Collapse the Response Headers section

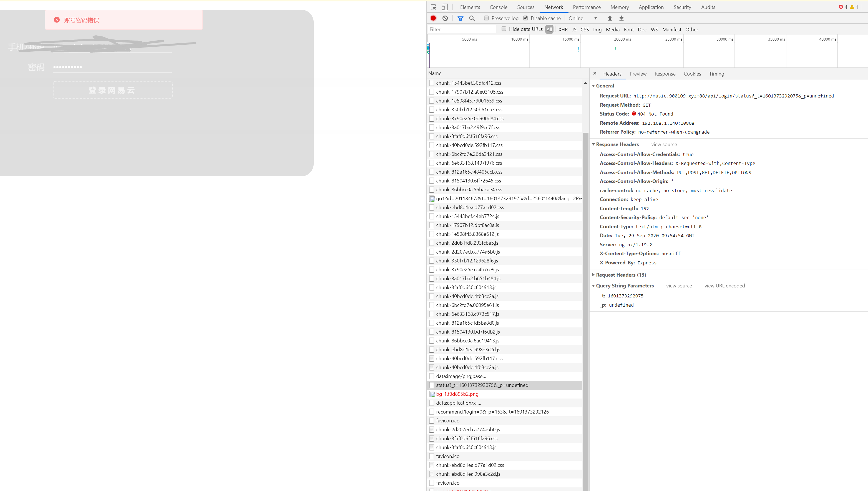tap(594, 144)
